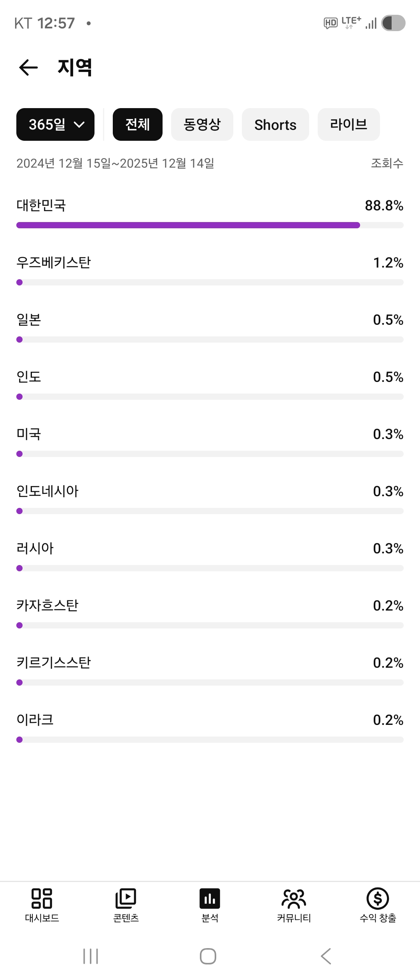The width and height of the screenshot is (420, 980).
Task: Tap the 조회수 column label
Action: (387, 163)
